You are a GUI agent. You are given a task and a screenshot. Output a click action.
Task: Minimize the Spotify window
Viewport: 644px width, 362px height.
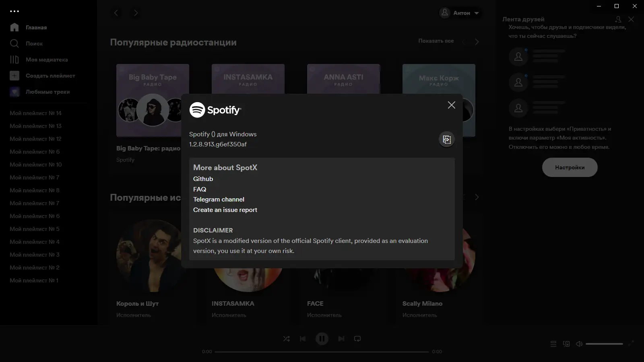coord(599,6)
